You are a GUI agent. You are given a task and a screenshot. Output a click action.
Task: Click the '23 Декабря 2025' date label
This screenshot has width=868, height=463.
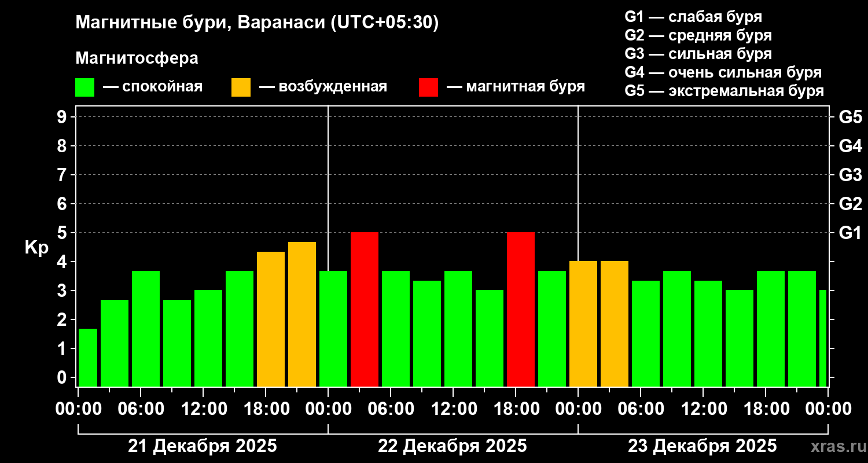(703, 446)
